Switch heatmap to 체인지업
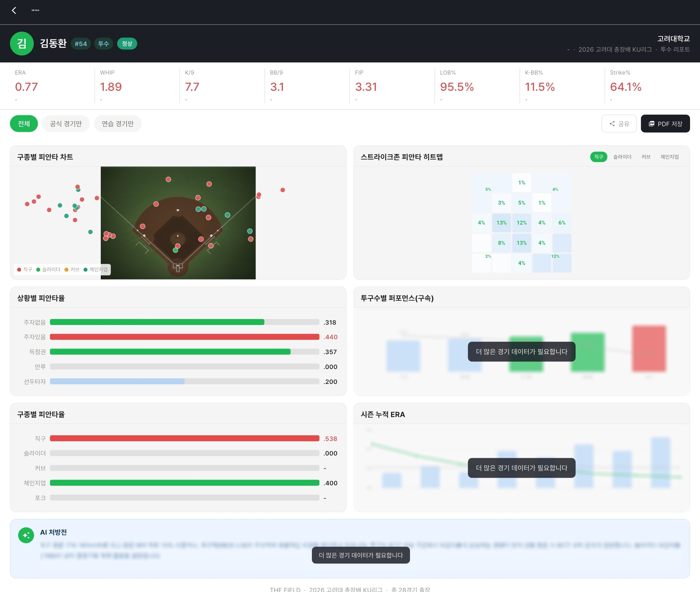 (670, 157)
